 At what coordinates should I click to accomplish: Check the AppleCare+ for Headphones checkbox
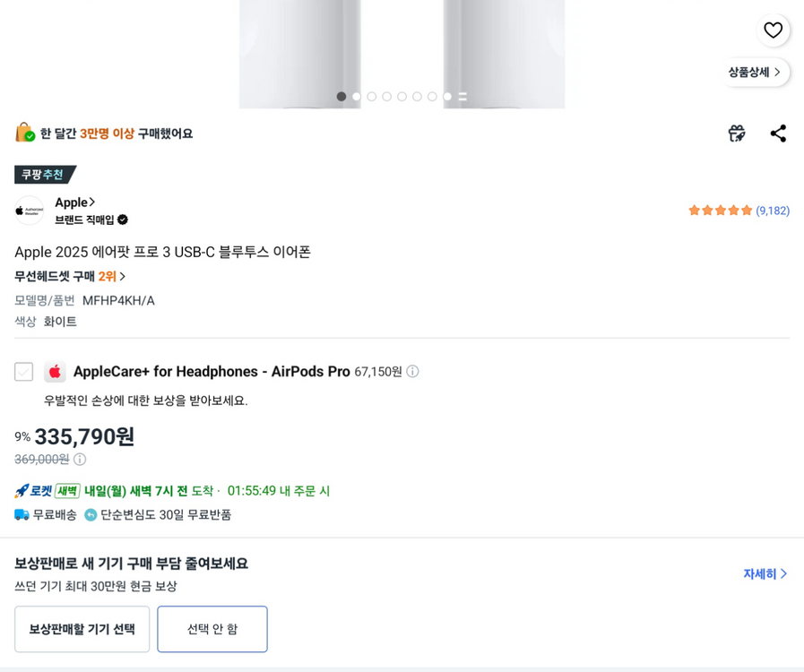[x=24, y=372]
